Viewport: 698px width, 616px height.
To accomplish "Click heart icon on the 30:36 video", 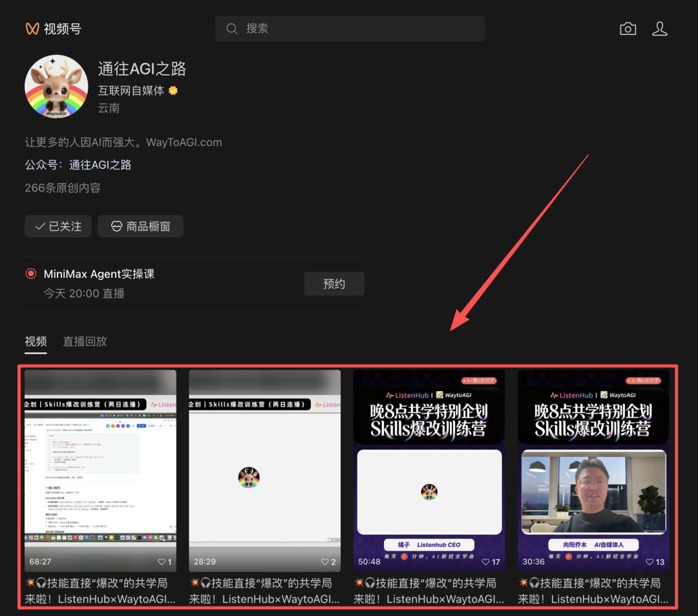I will coord(650,562).
